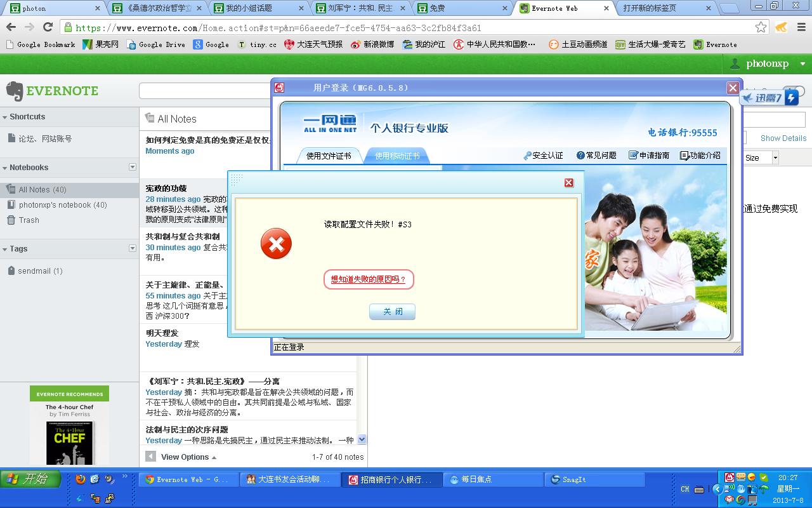Screen dimensions: 812x508
Task: Reload the Evernote page
Action: (48, 27)
